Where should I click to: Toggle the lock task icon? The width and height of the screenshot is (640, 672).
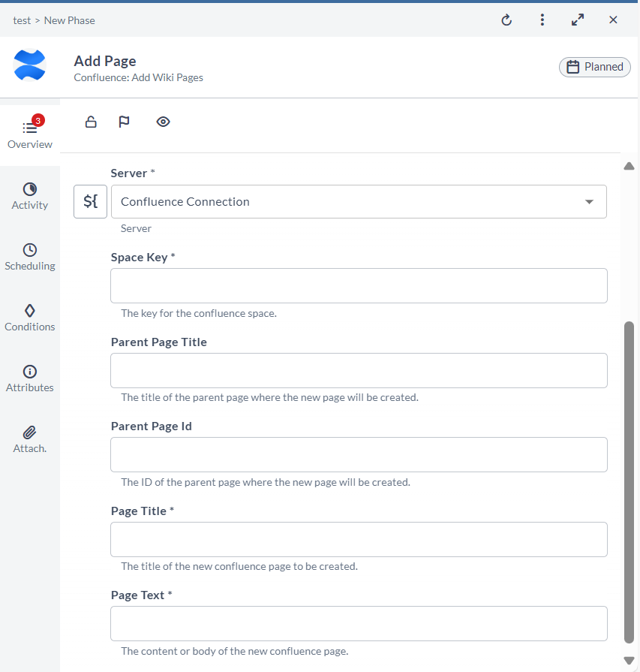91,122
